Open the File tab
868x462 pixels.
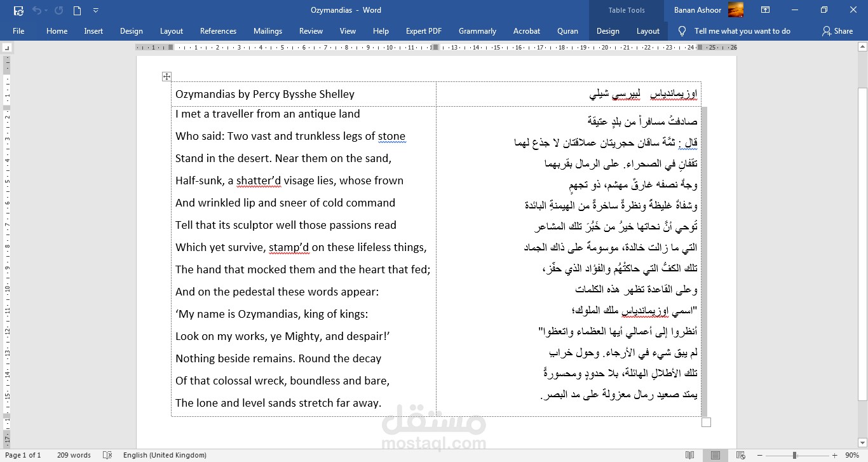click(x=18, y=31)
